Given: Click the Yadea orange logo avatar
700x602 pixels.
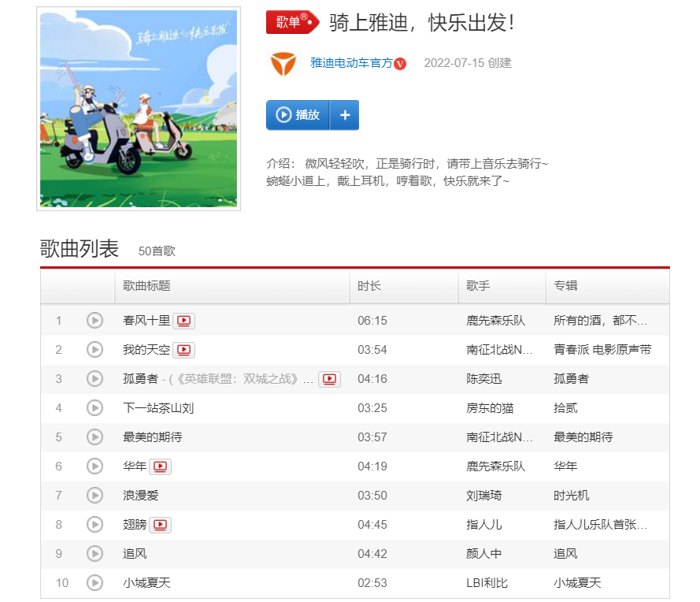Looking at the screenshot, I should [x=283, y=63].
